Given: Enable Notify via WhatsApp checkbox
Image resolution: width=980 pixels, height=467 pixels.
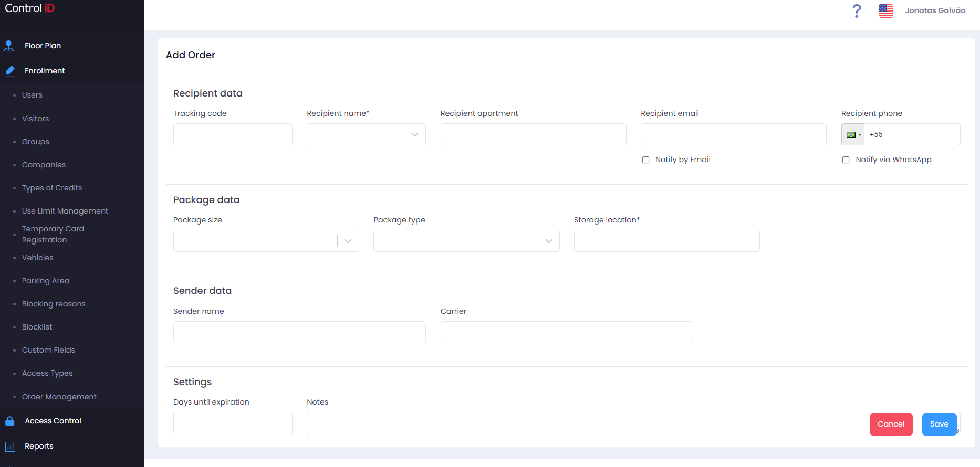Looking at the screenshot, I should pyautogui.click(x=846, y=160).
